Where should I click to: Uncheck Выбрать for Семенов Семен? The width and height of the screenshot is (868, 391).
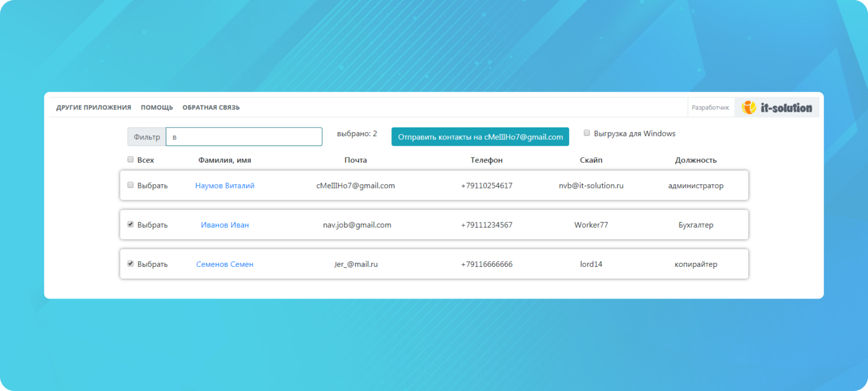tap(130, 263)
